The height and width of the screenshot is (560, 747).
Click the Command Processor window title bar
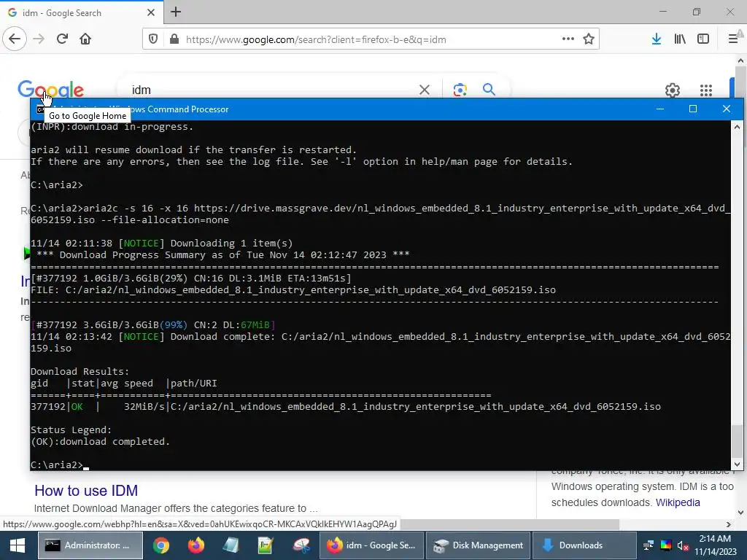pos(386,109)
